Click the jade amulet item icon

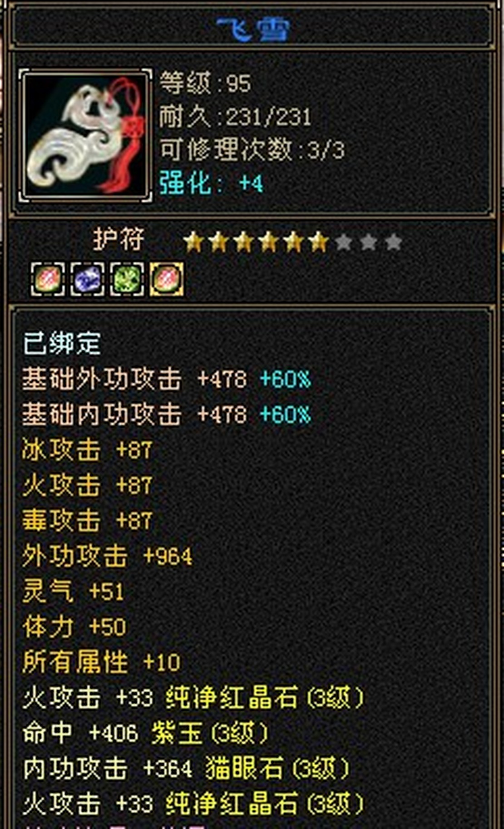coord(85,135)
